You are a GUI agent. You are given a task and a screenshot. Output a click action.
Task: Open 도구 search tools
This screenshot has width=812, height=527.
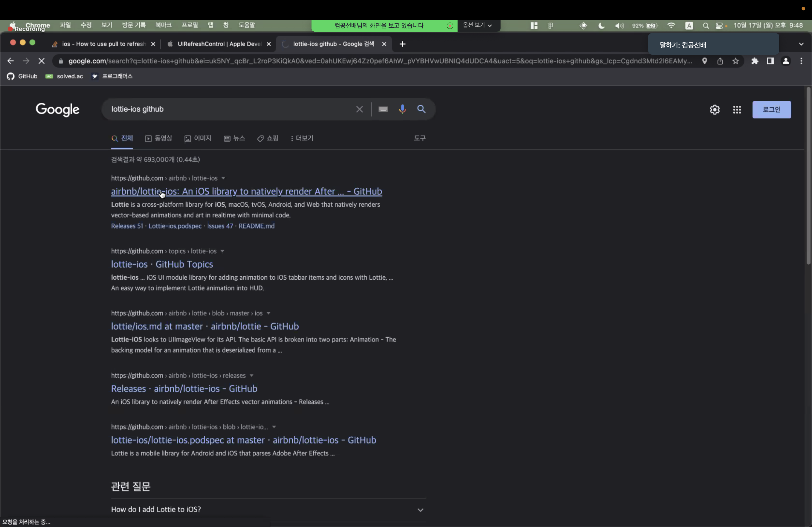[420, 138]
